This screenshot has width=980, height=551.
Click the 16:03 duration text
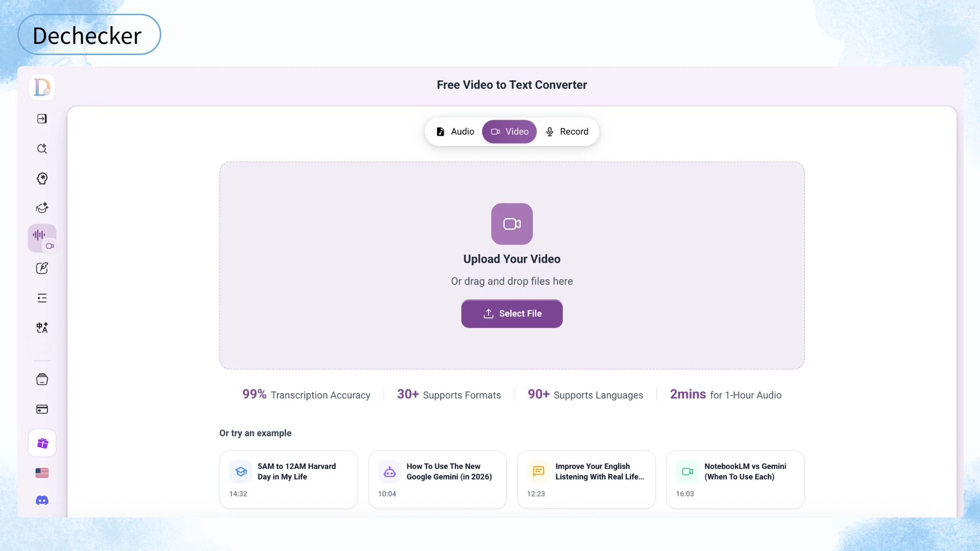coord(685,494)
